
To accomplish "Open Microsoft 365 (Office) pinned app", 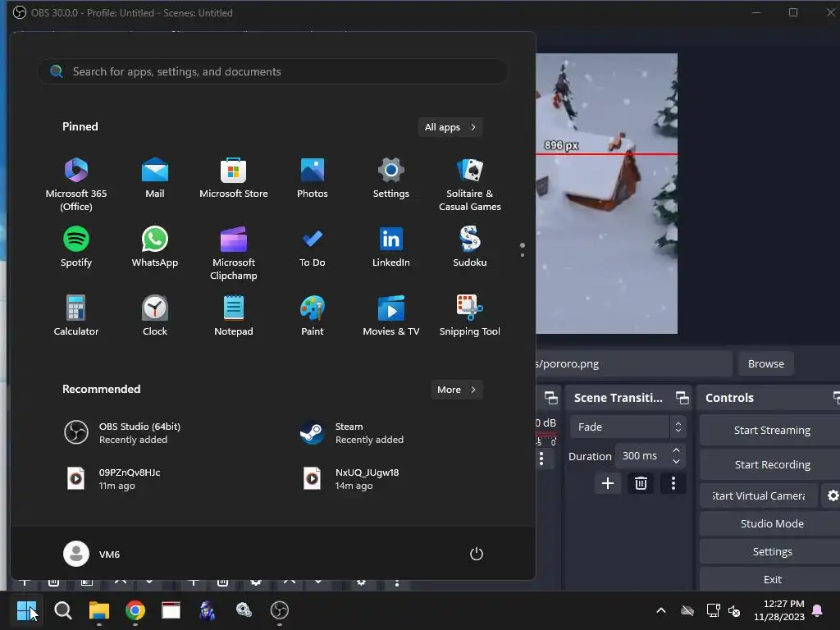I will (76, 185).
